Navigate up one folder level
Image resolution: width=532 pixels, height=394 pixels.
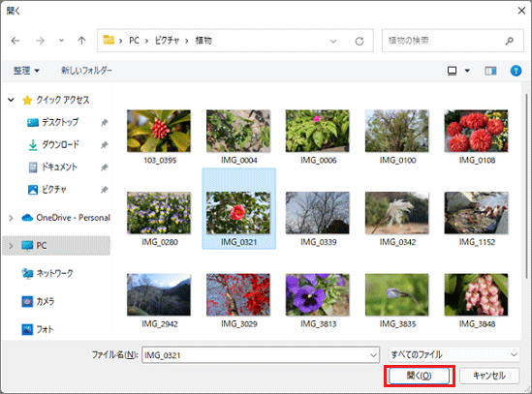point(81,41)
